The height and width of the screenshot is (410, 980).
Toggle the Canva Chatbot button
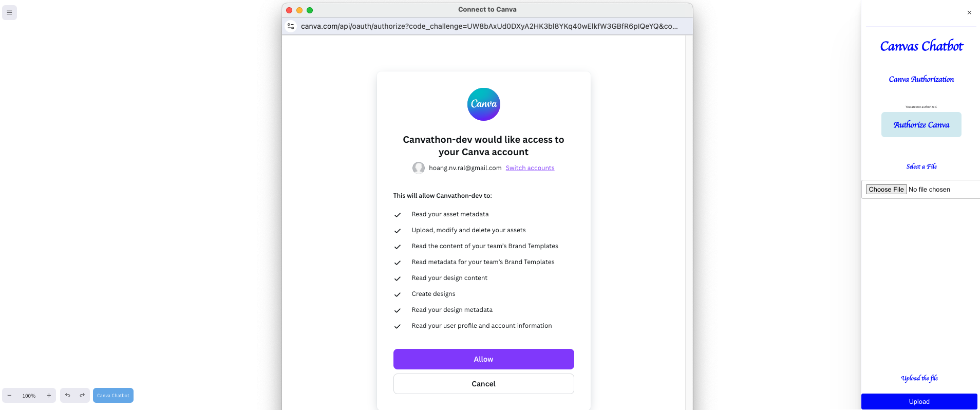tap(113, 396)
